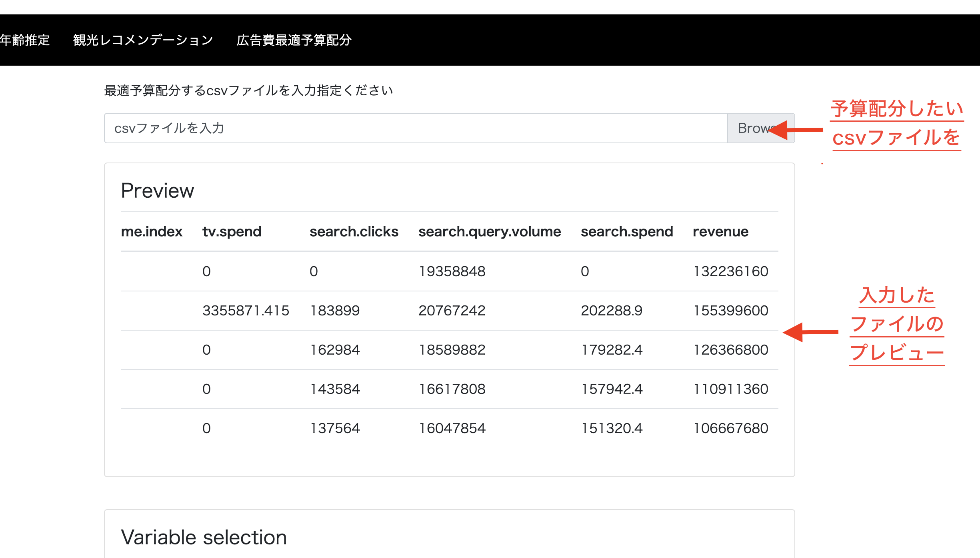Viewport: 980px width, 558px height.
Task: Open the 観光レコメンデーション nav item
Action: pyautogui.click(x=143, y=40)
